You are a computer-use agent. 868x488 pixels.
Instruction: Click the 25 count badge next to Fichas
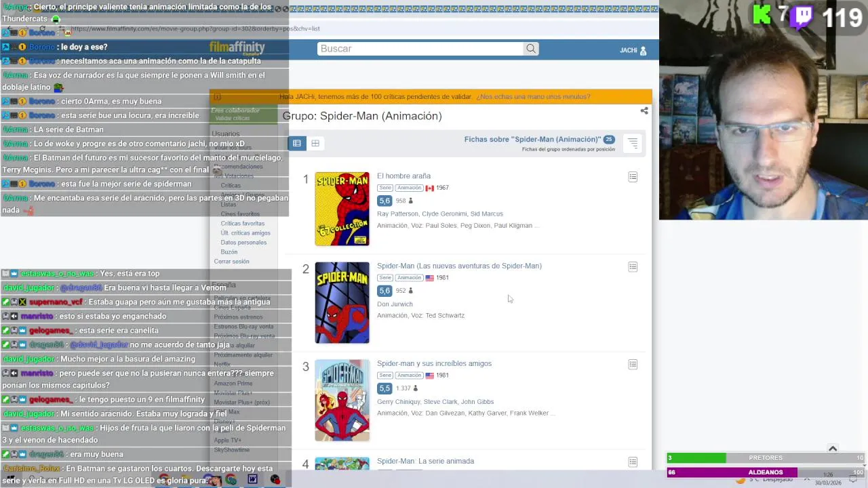click(x=609, y=140)
